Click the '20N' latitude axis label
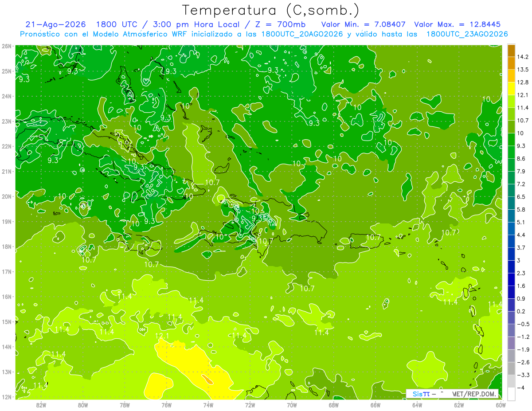532x411 pixels. coord(7,196)
